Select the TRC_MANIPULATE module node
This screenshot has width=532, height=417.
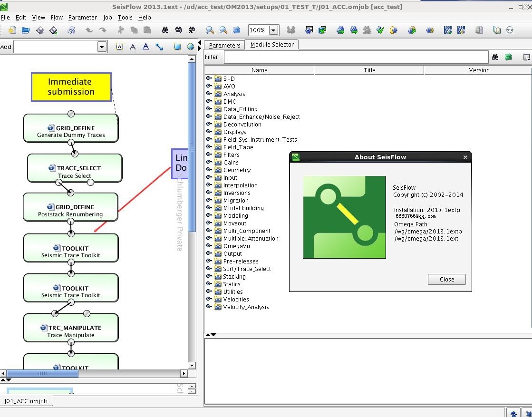tap(71, 328)
